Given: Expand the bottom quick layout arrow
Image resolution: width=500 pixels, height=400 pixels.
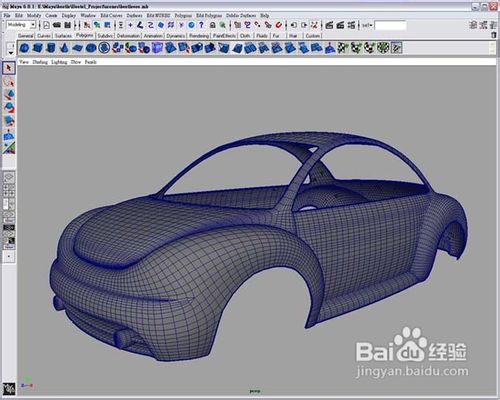Looking at the screenshot, I should (x=9, y=256).
